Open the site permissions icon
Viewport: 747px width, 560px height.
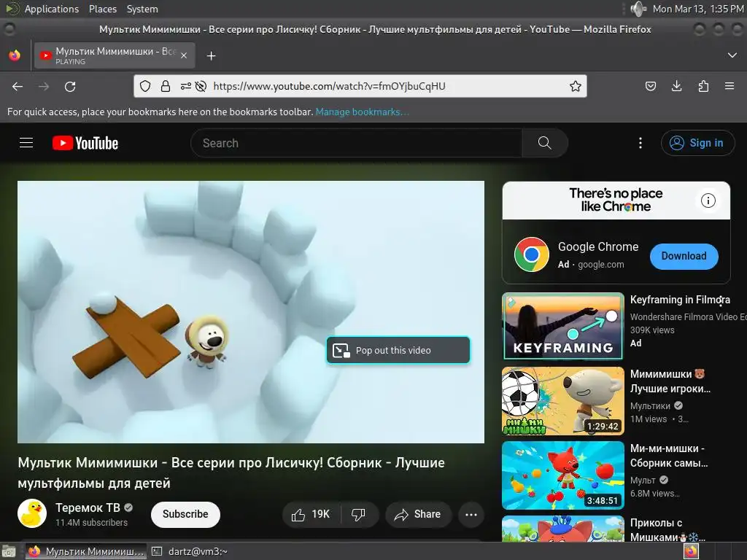point(186,86)
